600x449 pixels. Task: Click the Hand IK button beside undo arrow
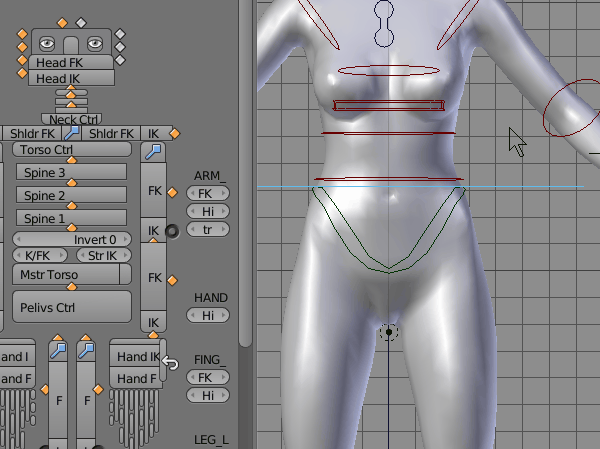coord(135,356)
